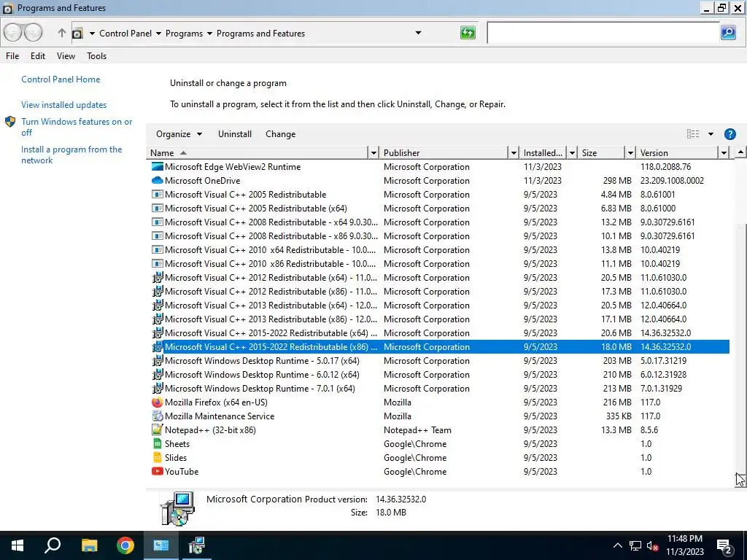Show hidden tray icons chevron

pos(617,545)
